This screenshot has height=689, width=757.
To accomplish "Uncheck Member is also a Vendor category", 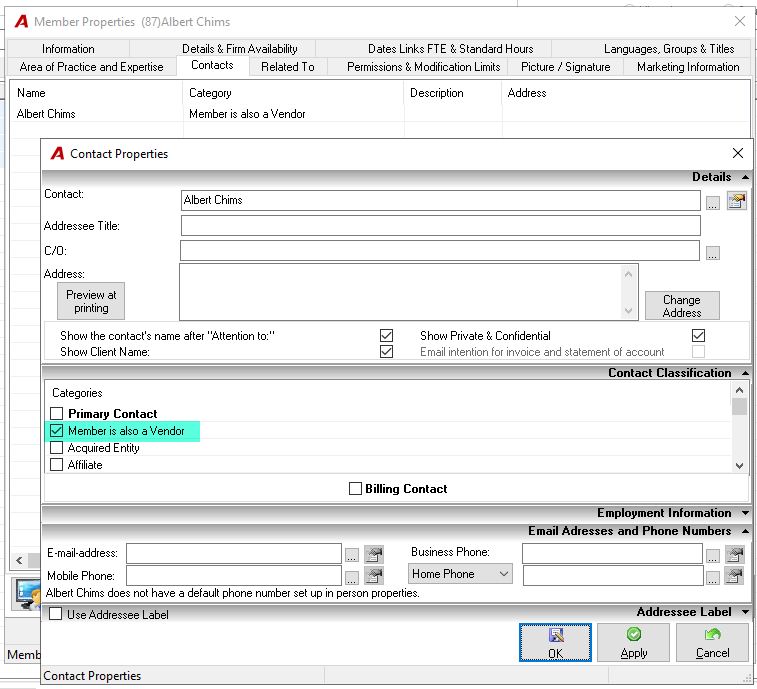I will pos(56,430).
